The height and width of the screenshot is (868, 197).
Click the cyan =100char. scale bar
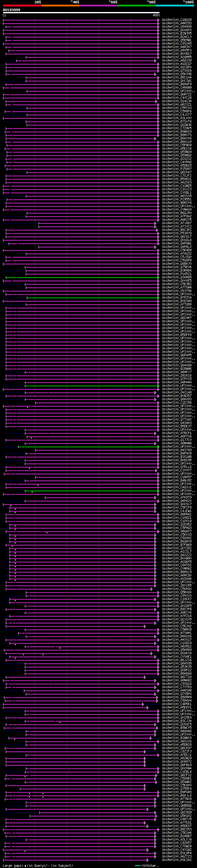point(137,866)
